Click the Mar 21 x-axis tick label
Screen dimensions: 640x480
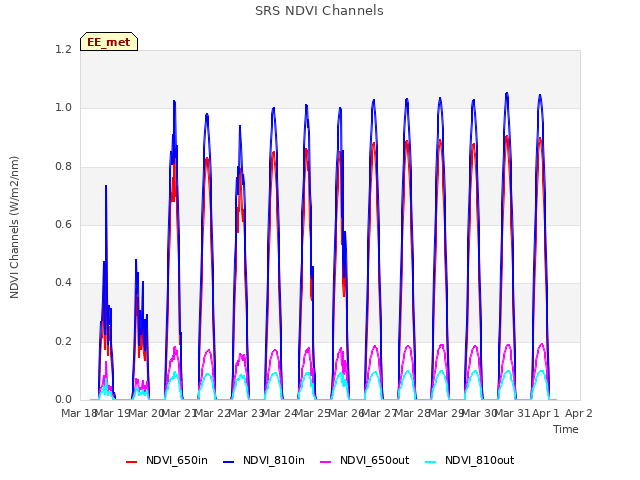point(178,413)
